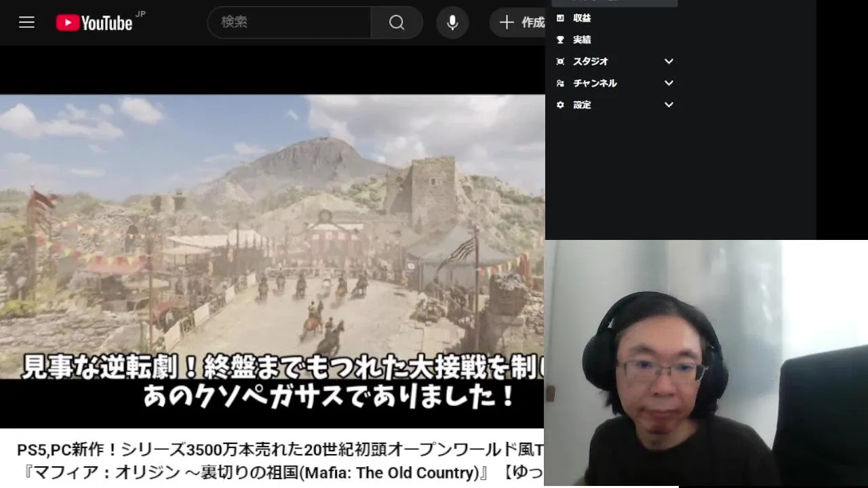Open the YouTube hamburger guide menu
Image resolution: width=868 pixels, height=488 pixels.
(26, 22)
